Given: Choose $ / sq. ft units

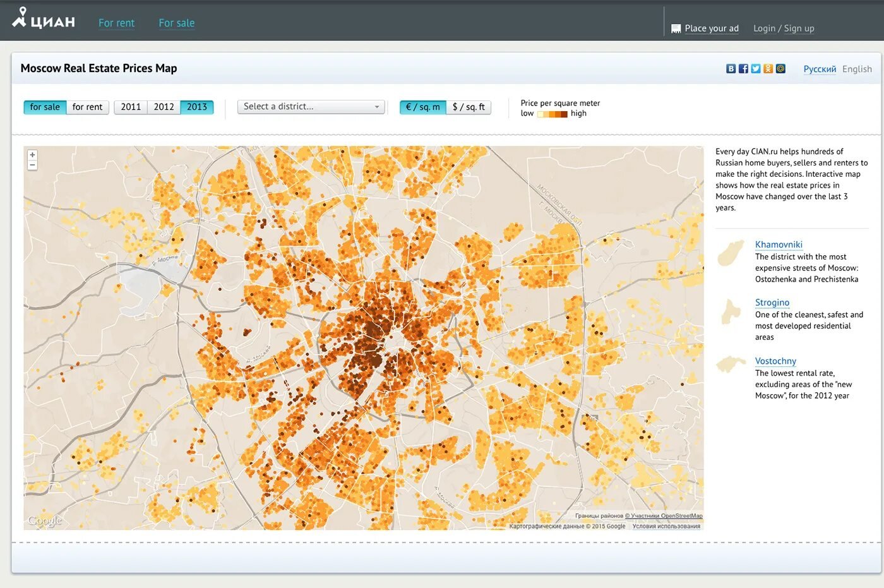Looking at the screenshot, I should point(469,107).
